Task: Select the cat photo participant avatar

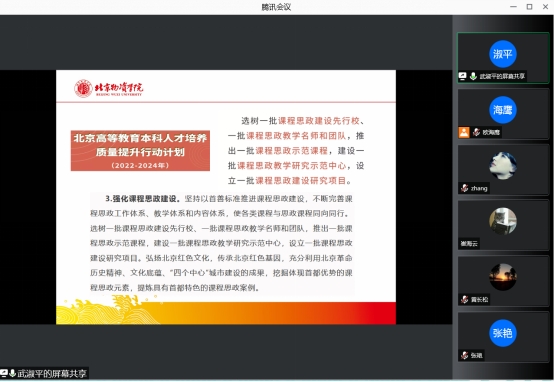Action: [503, 222]
